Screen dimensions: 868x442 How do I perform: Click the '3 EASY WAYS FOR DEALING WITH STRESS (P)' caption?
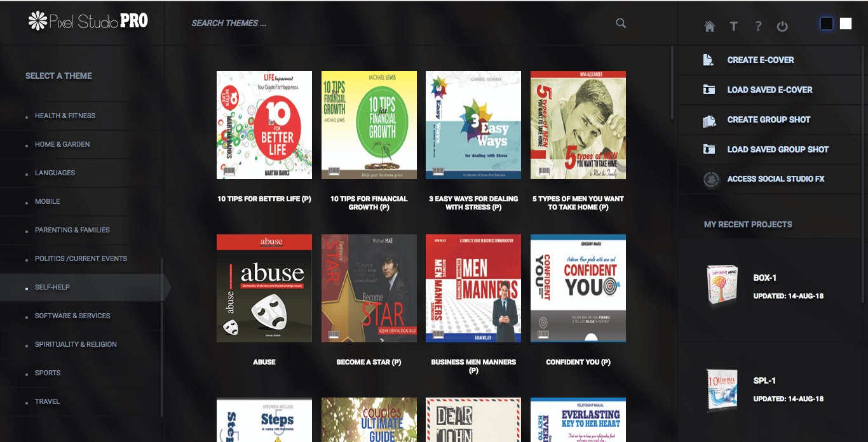click(x=473, y=203)
